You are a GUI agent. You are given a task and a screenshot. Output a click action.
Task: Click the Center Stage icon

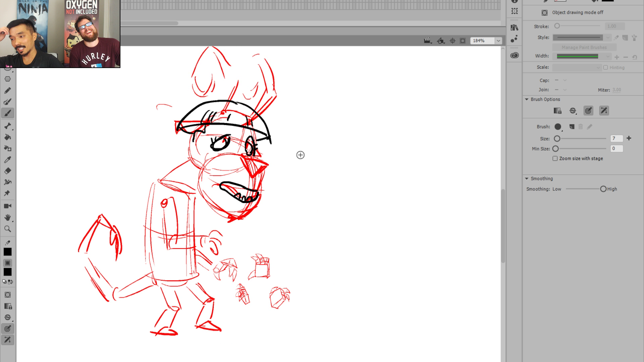coord(452,41)
